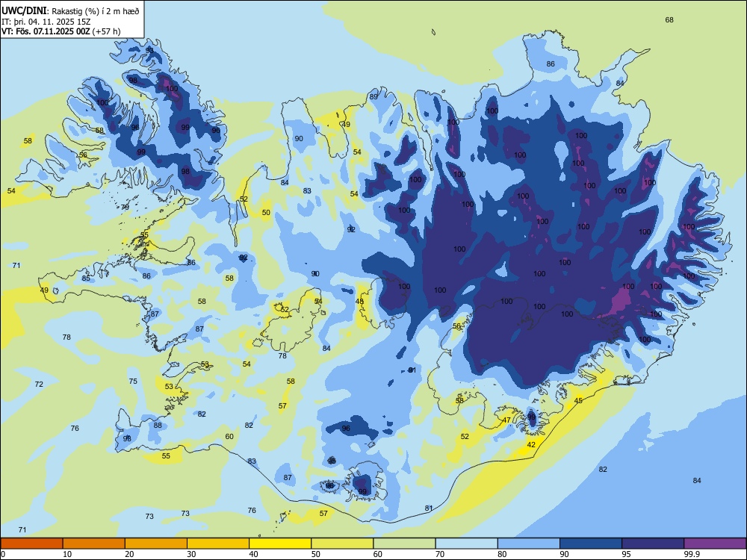Click the '88' humidity value on the map
Viewport: 747px width, 560px height.
click(158, 426)
